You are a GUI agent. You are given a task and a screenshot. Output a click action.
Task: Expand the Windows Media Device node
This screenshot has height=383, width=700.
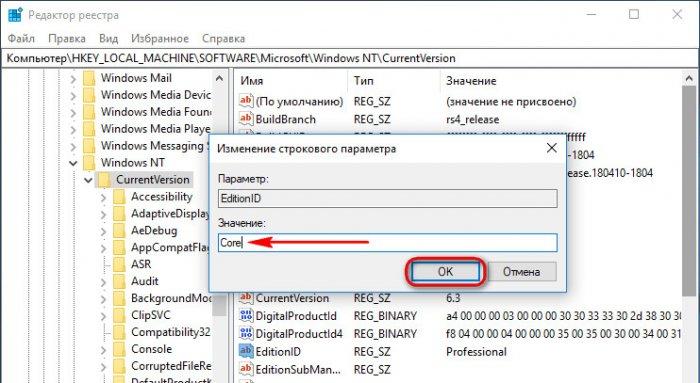click(73, 96)
